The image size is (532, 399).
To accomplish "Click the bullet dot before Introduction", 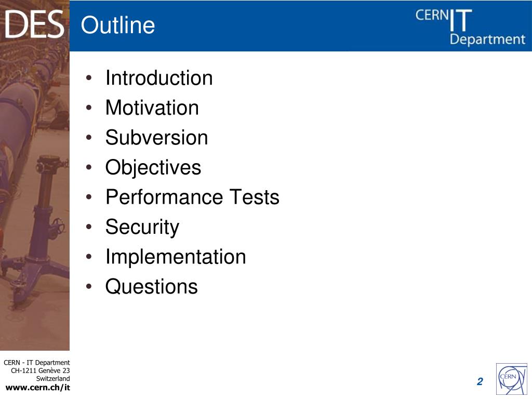I will coord(89,78).
